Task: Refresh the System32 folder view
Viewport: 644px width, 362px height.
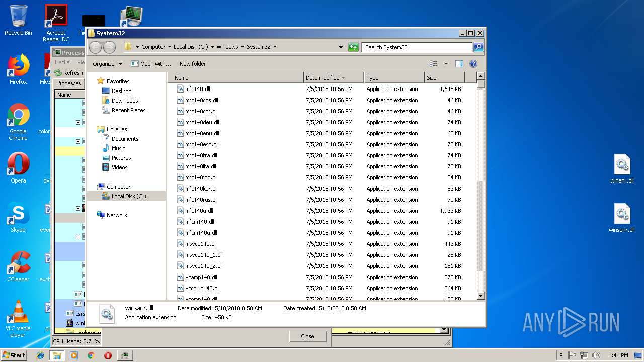Action: (353, 47)
